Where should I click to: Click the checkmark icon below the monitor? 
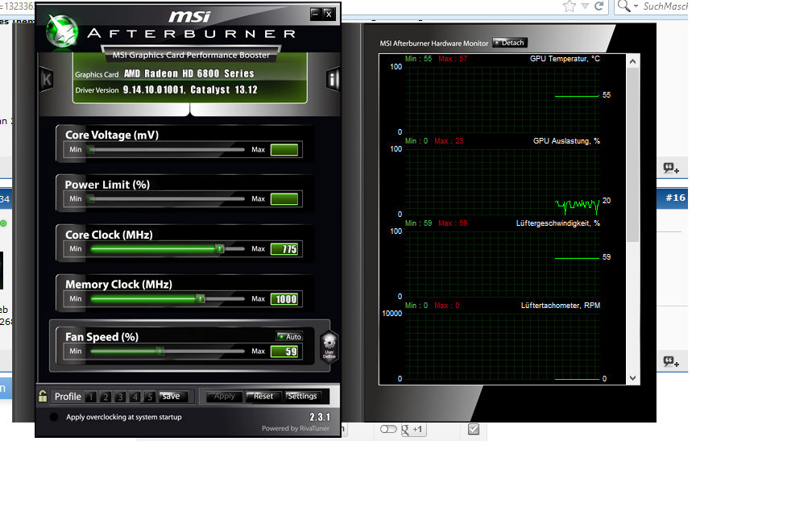click(x=474, y=429)
